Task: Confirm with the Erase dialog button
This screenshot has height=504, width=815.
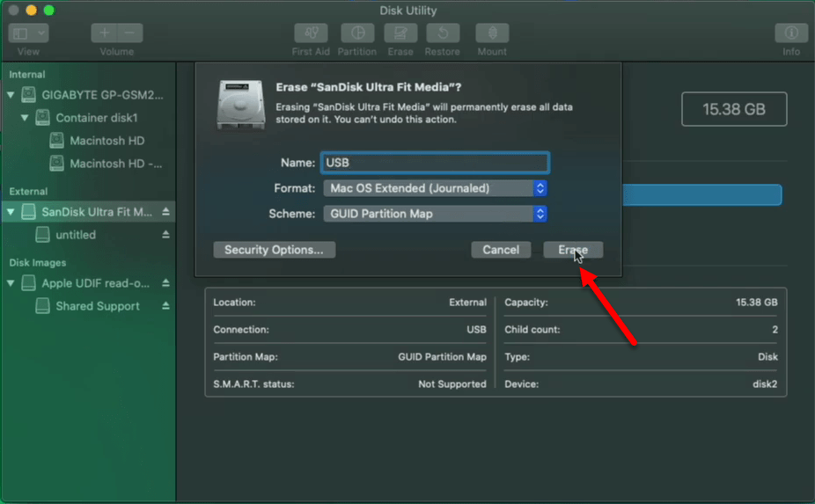Action: click(573, 250)
